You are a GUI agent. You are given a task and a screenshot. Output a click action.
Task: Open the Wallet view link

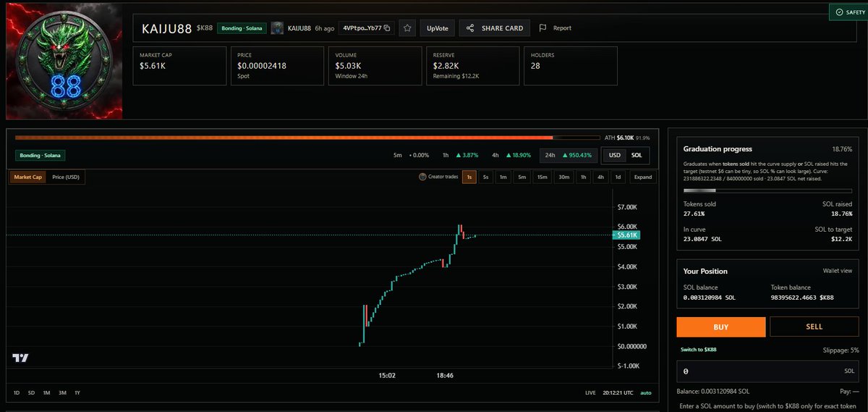tap(838, 271)
